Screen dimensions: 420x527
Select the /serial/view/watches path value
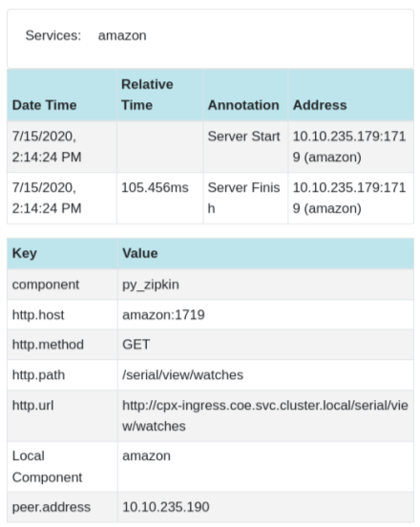pos(182,375)
